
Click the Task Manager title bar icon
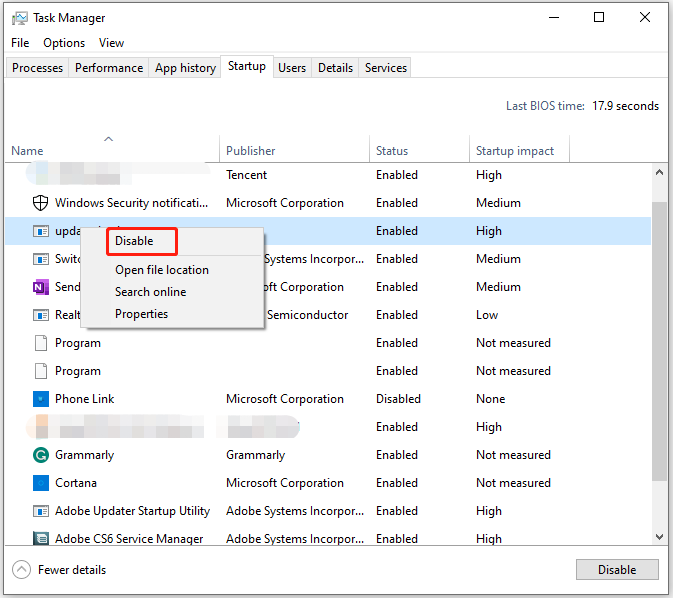(x=20, y=18)
